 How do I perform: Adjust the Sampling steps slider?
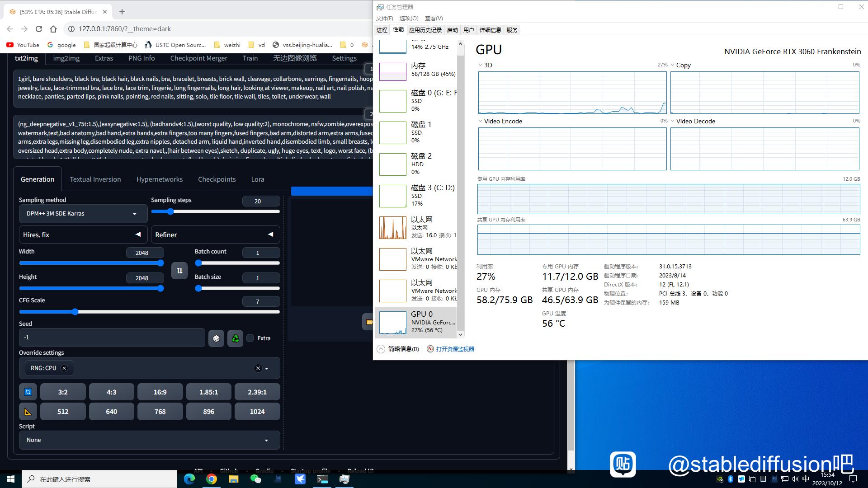[x=215, y=211]
